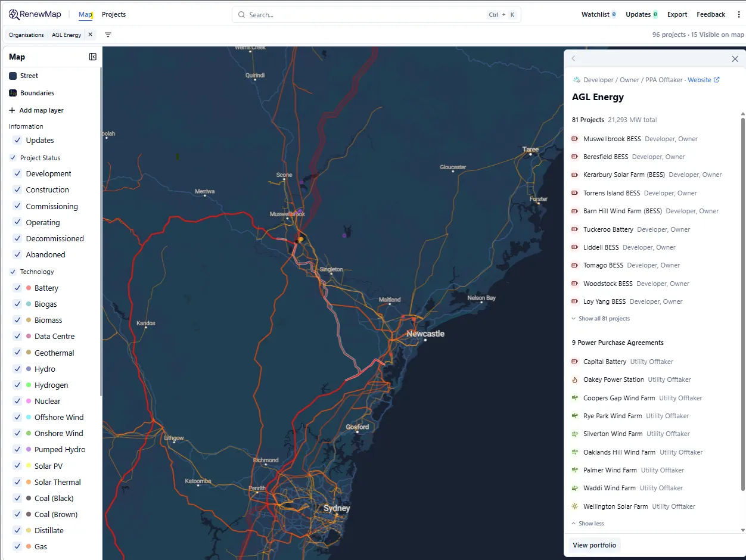This screenshot has width=746, height=560.
Task: Click the solar icon beside Wellington Solar Farm
Action: (x=574, y=506)
